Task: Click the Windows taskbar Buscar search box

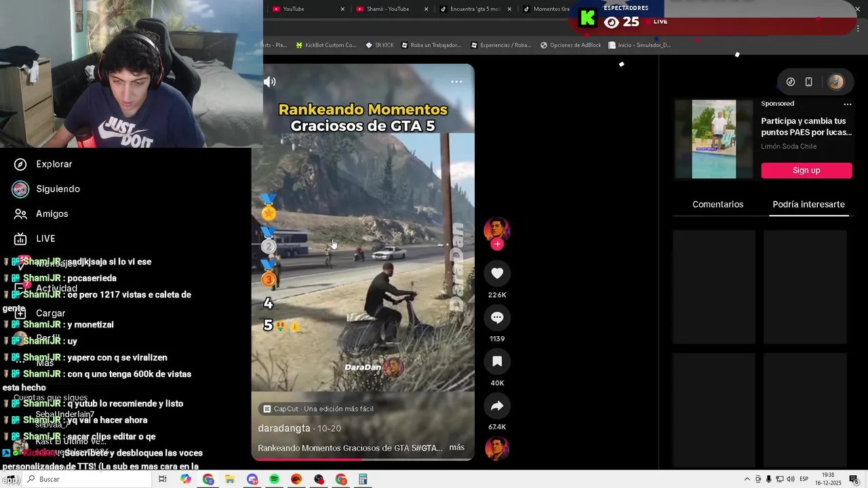Action: click(88, 479)
